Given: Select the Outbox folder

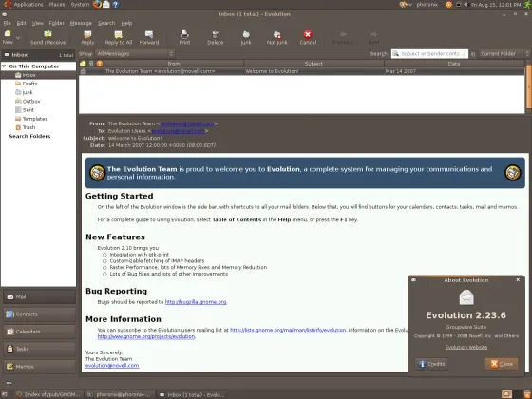Looking at the screenshot, I should pos(28,101).
